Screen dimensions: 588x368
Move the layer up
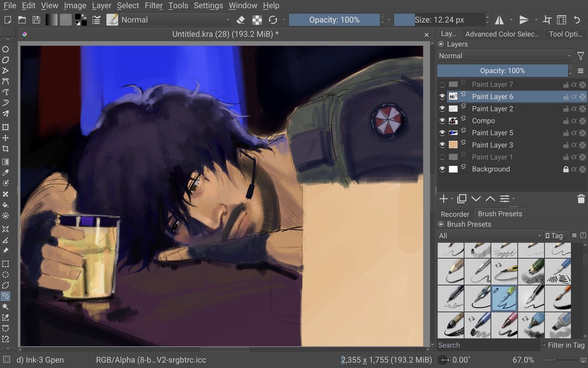[x=490, y=199]
